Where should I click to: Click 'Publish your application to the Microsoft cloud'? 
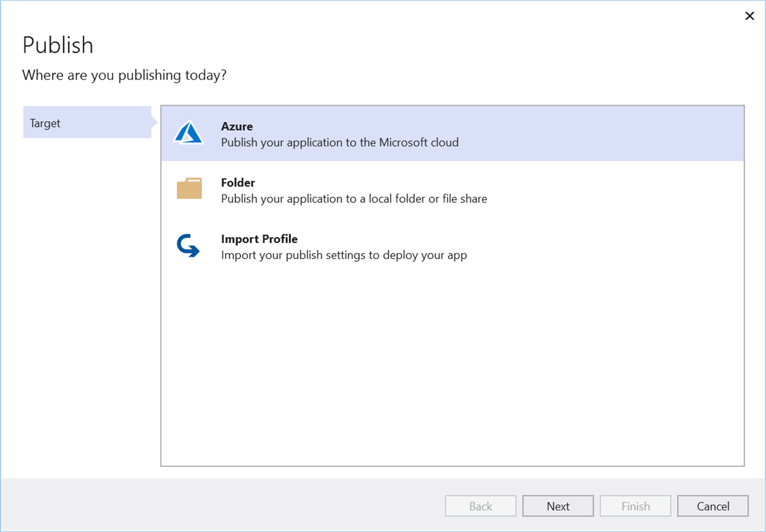[x=340, y=142]
